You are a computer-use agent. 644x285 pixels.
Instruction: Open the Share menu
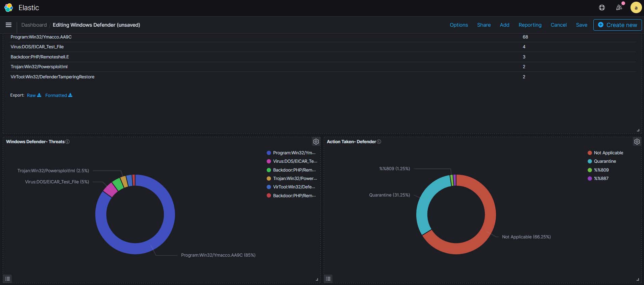(484, 25)
